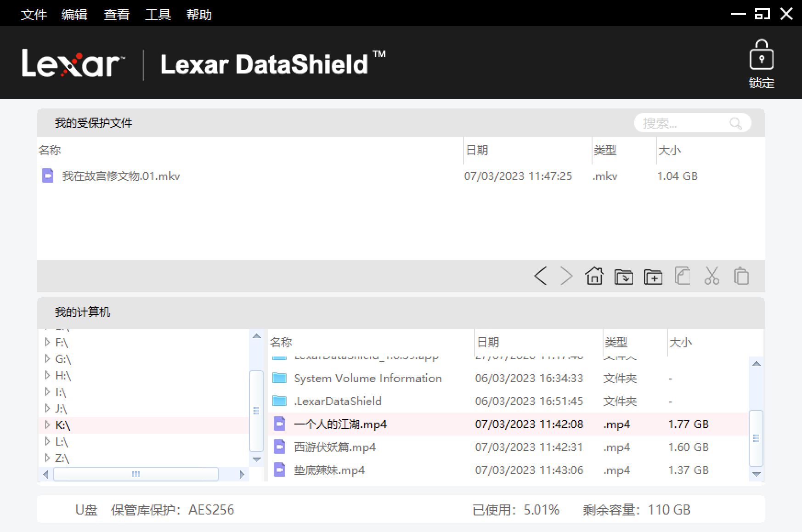The width and height of the screenshot is (802, 532).
Task: Click the scissors cut icon
Action: coord(712,277)
